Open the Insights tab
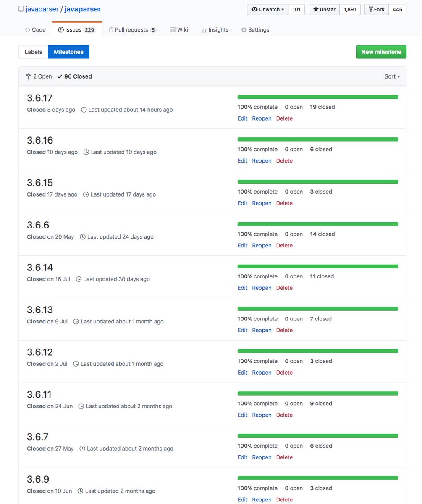This screenshot has width=422, height=504. point(215,30)
